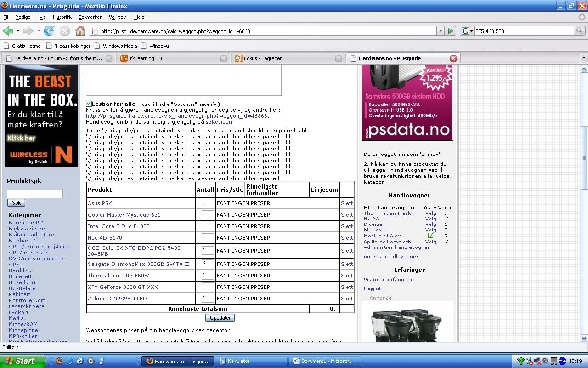
Task: Open the Windows Media bookmark
Action: [116, 46]
